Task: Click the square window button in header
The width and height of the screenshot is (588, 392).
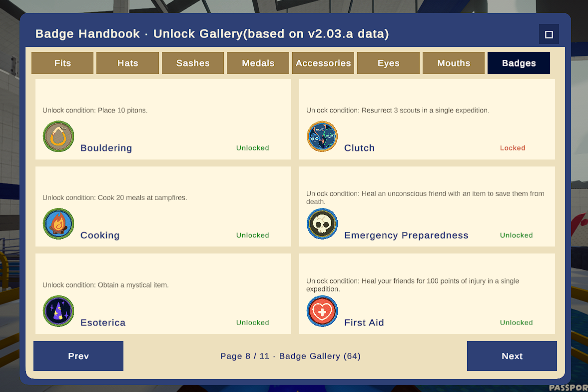Action: [x=549, y=34]
